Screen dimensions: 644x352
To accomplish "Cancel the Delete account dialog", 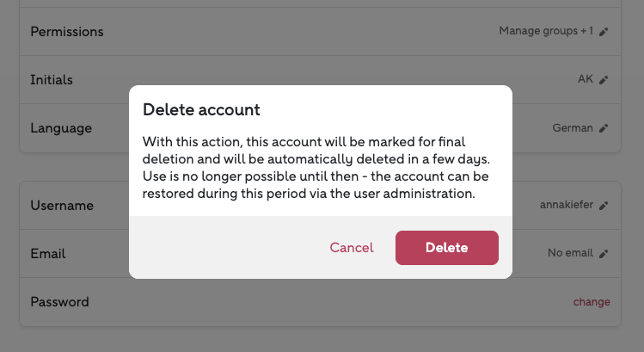I will 352,248.
